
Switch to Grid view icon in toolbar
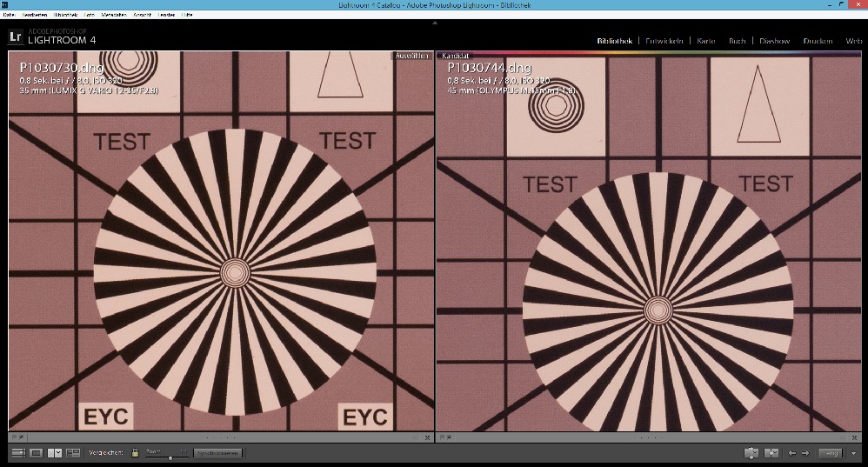click(x=18, y=453)
